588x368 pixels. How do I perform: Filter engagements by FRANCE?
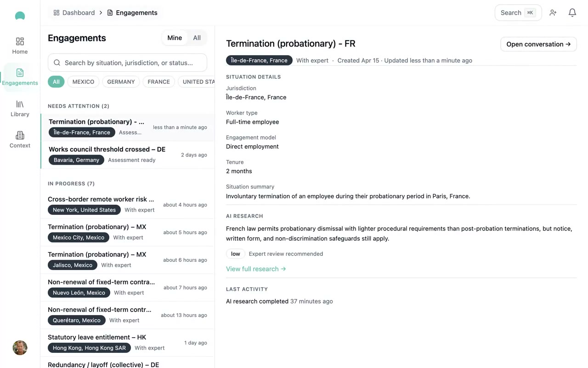click(x=158, y=82)
